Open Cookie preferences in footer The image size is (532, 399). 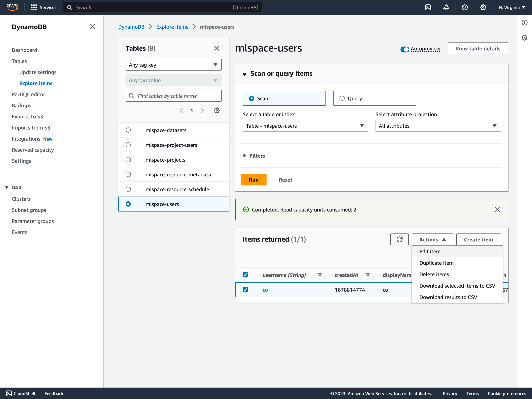point(507,393)
